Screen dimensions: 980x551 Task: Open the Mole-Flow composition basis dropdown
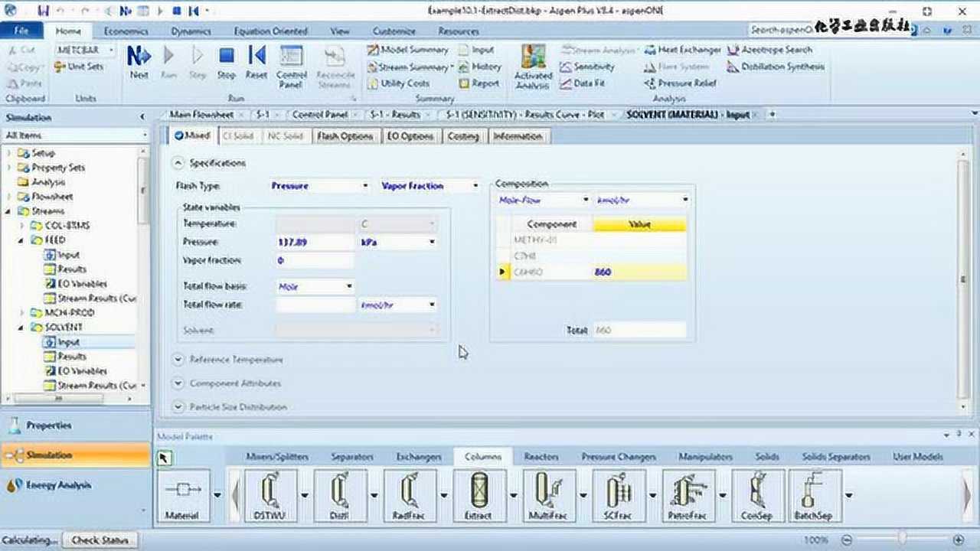pyautogui.click(x=586, y=200)
